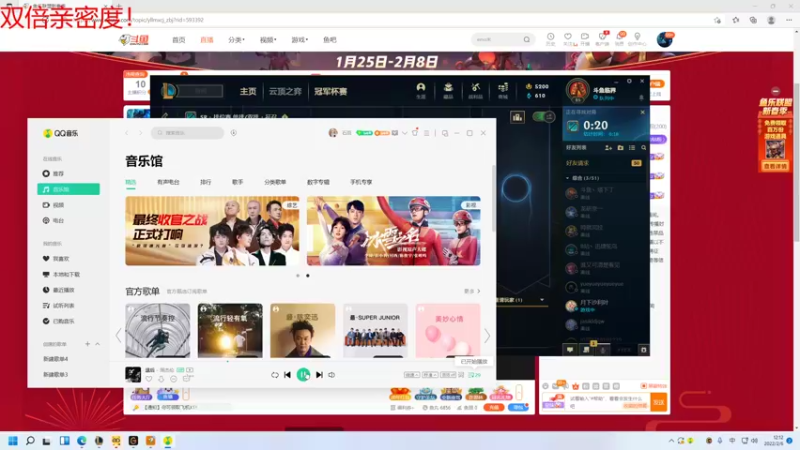This screenshot has width=800, height=450.
Task: Show next playlists with right arrow
Action: click(x=487, y=336)
